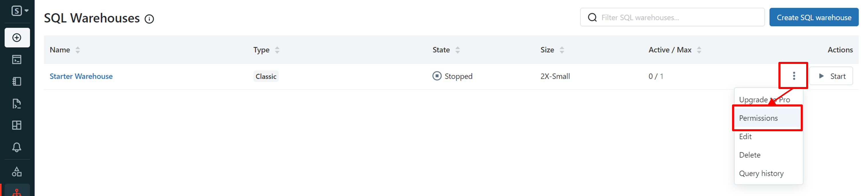
Task: Open the SQL editor from the sidebar
Action: tap(17, 60)
